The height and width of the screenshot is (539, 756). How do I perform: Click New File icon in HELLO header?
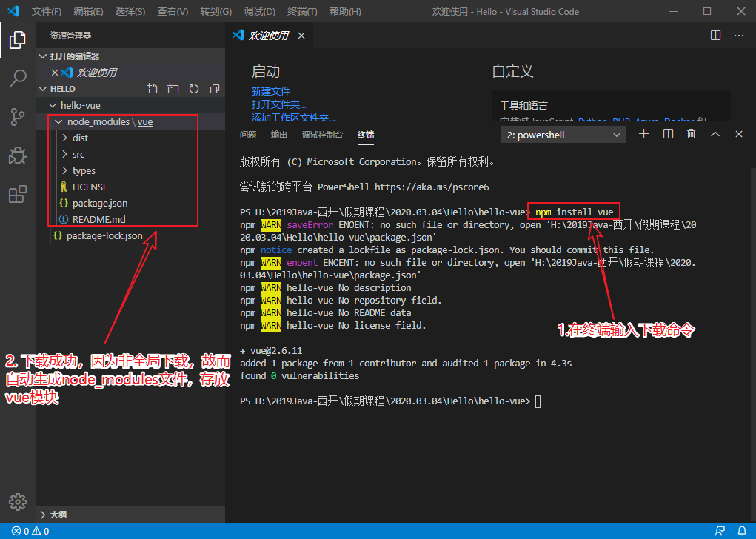[153, 89]
